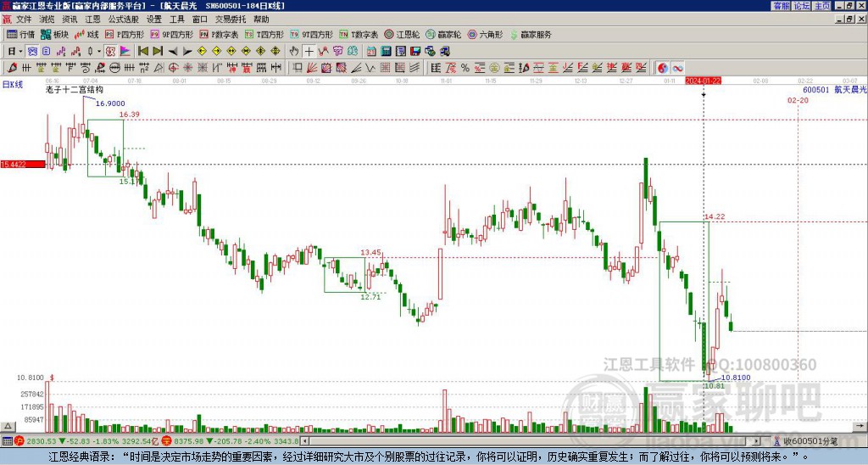This screenshot has height=465, width=868.
Task: Open the 主页 homepage link
Action: tap(822, 6)
